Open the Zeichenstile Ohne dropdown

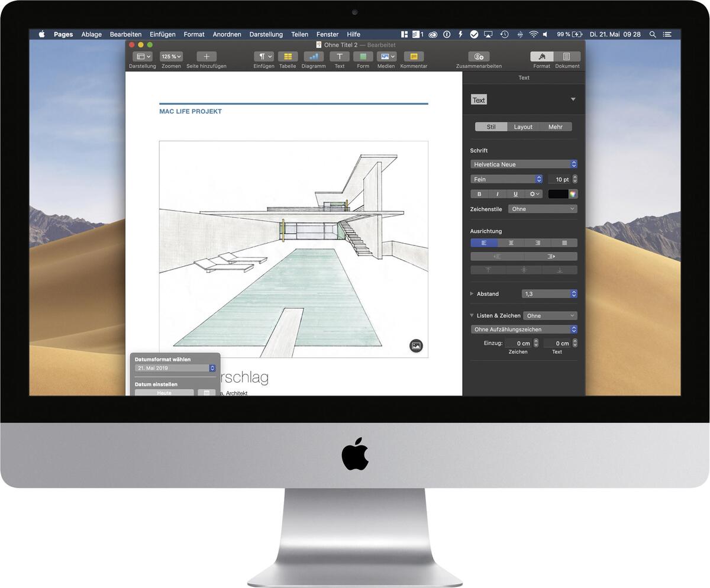543,209
